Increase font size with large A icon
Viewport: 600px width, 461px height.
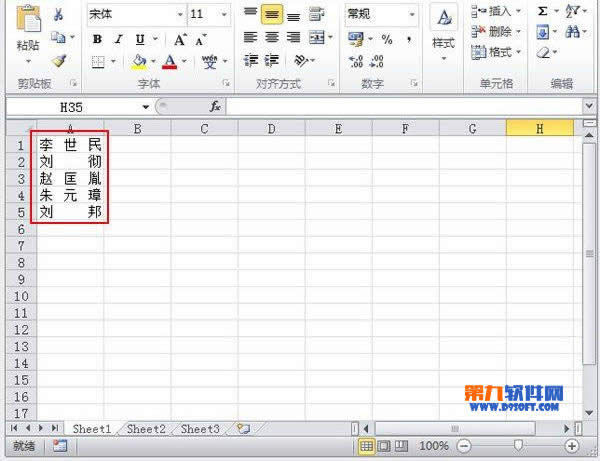point(180,39)
